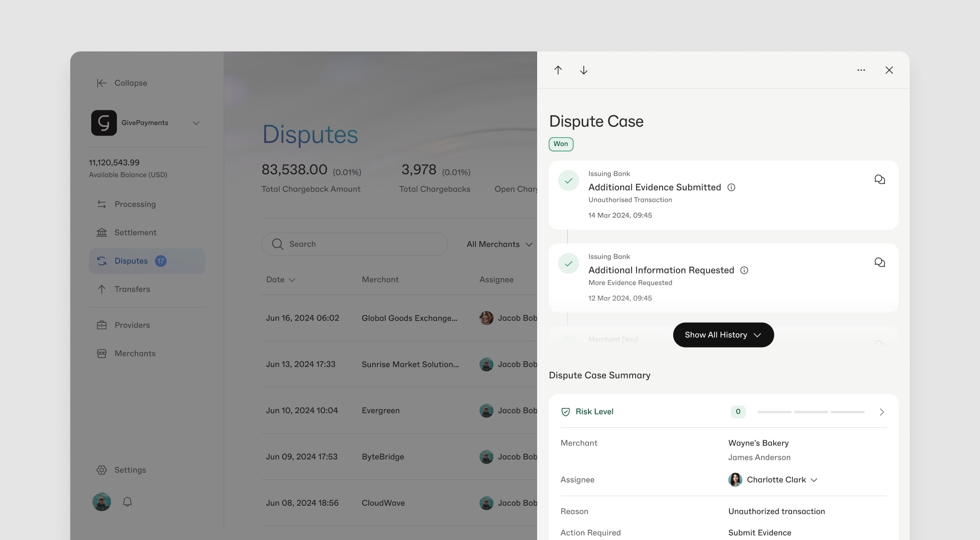This screenshot has width=980, height=540.
Task: Click the user profile avatar at sidebar bottom
Action: point(102,502)
